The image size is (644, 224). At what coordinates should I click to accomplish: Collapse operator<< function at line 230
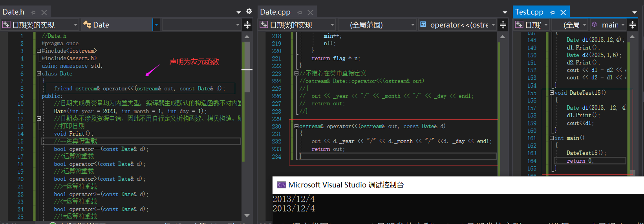pos(296,126)
